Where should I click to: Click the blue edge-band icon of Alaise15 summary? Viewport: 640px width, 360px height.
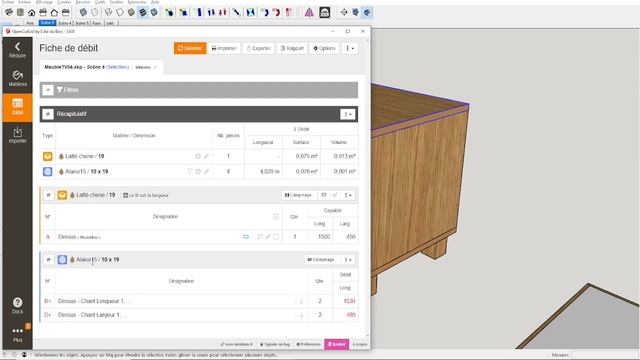click(48, 171)
